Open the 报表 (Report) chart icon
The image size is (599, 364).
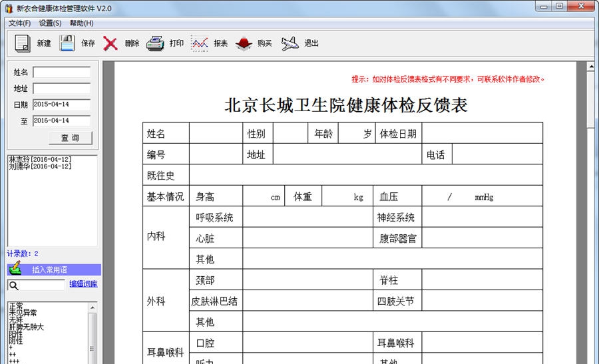pos(200,43)
